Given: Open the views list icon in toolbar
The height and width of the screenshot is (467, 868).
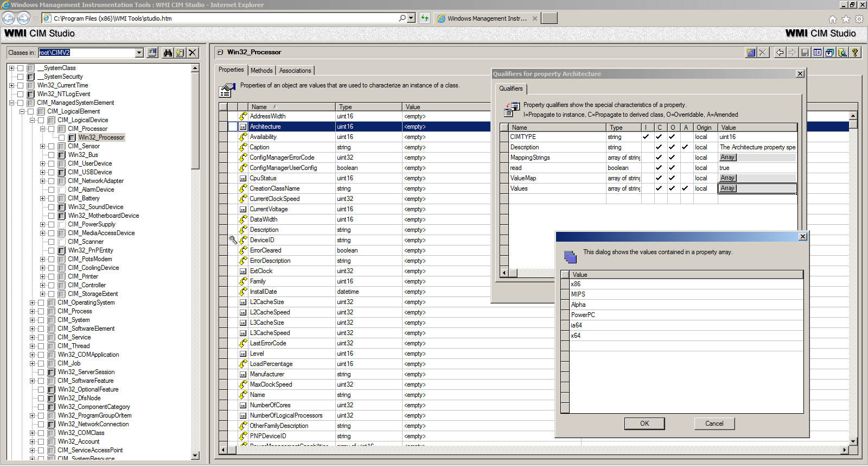Looking at the screenshot, I should click(x=818, y=53).
